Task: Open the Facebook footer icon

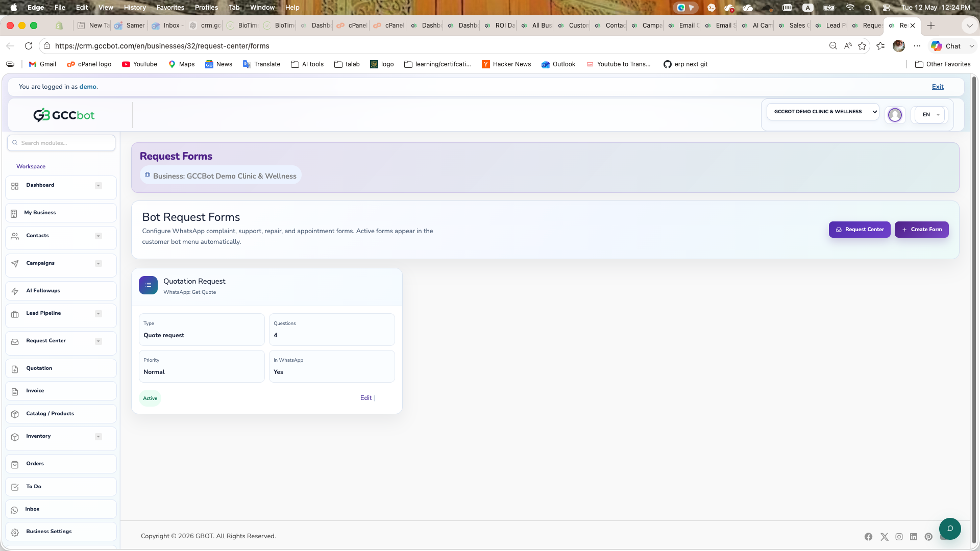Action: (x=868, y=537)
